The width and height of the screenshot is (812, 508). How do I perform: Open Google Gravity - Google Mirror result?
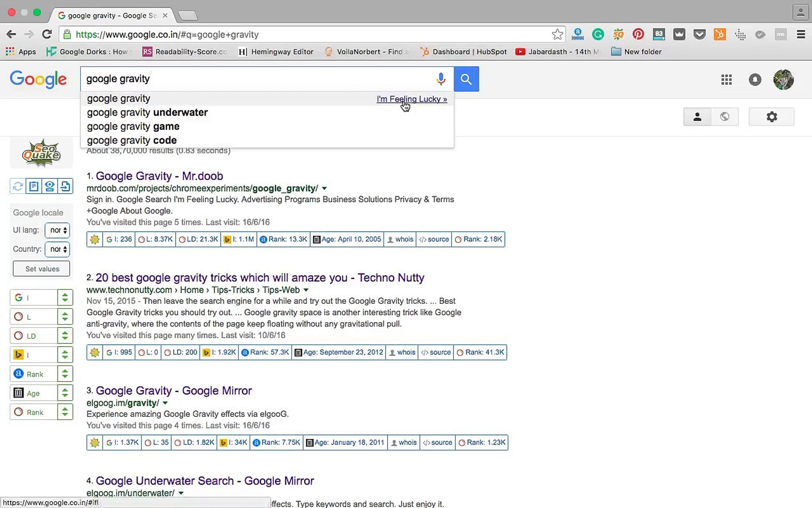[x=174, y=390]
